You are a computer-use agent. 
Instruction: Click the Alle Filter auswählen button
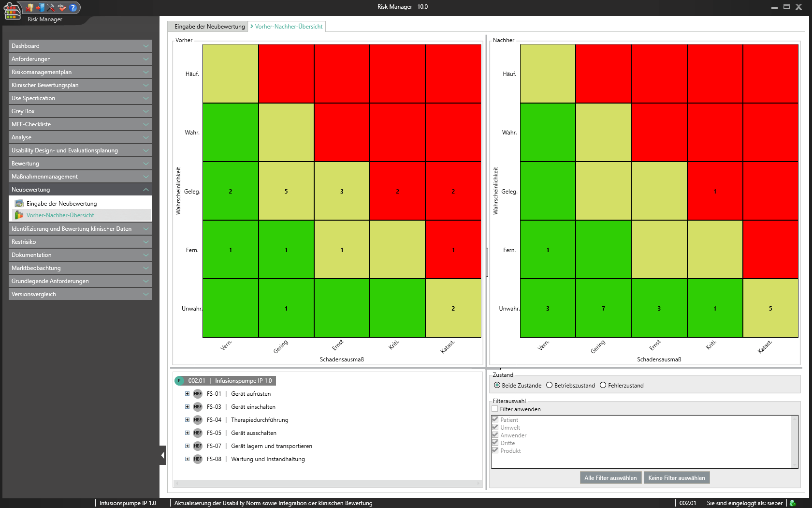(x=610, y=478)
